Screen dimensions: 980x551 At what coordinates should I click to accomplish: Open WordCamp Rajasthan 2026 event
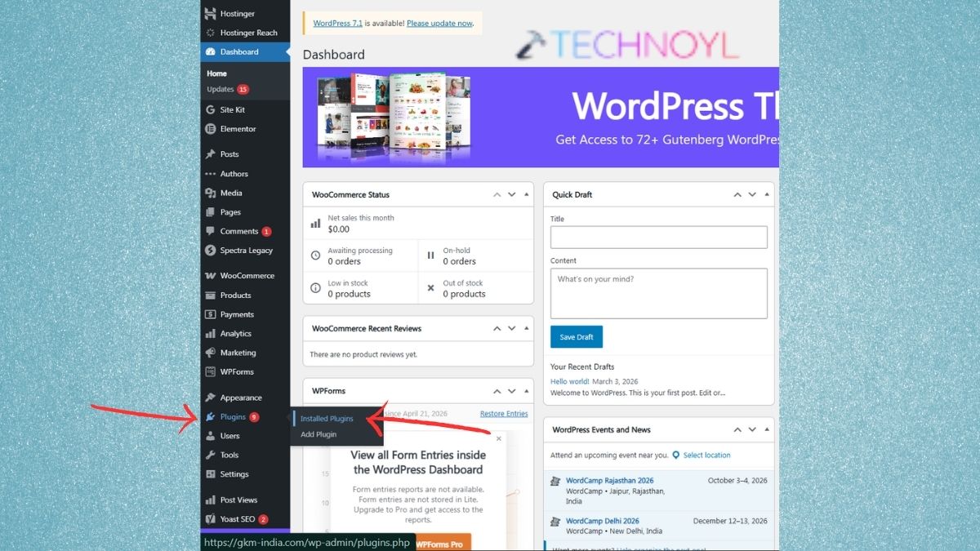(609, 481)
